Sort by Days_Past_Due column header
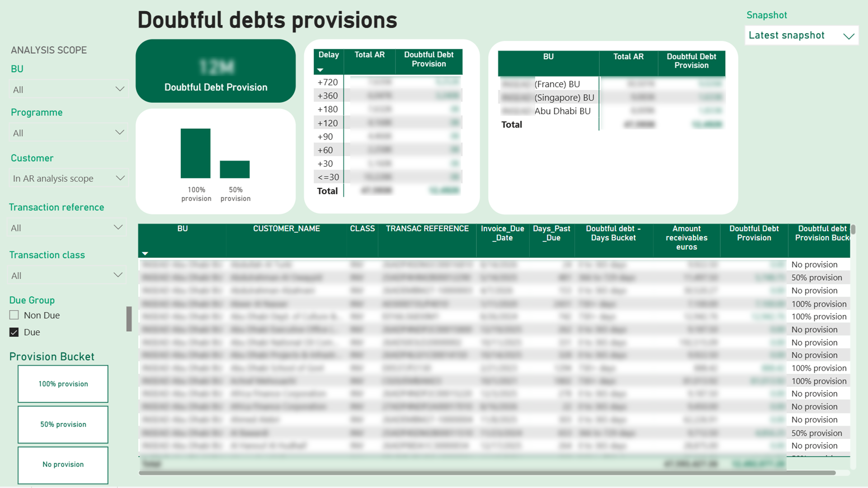868x488 pixels. [551, 233]
